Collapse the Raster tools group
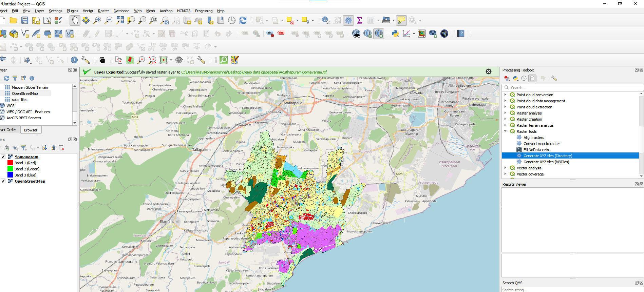This screenshot has width=644, height=292. point(505,131)
